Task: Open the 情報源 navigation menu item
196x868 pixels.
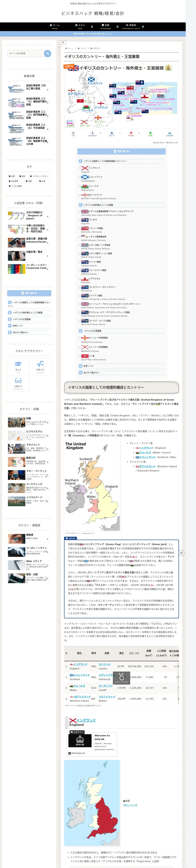Action: [x=131, y=27]
